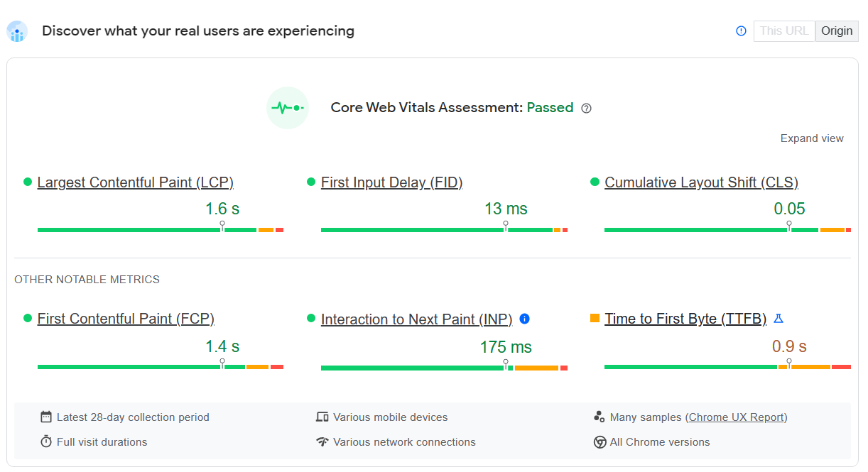Switch to the Origin view
The width and height of the screenshot is (868, 472).
(x=837, y=31)
